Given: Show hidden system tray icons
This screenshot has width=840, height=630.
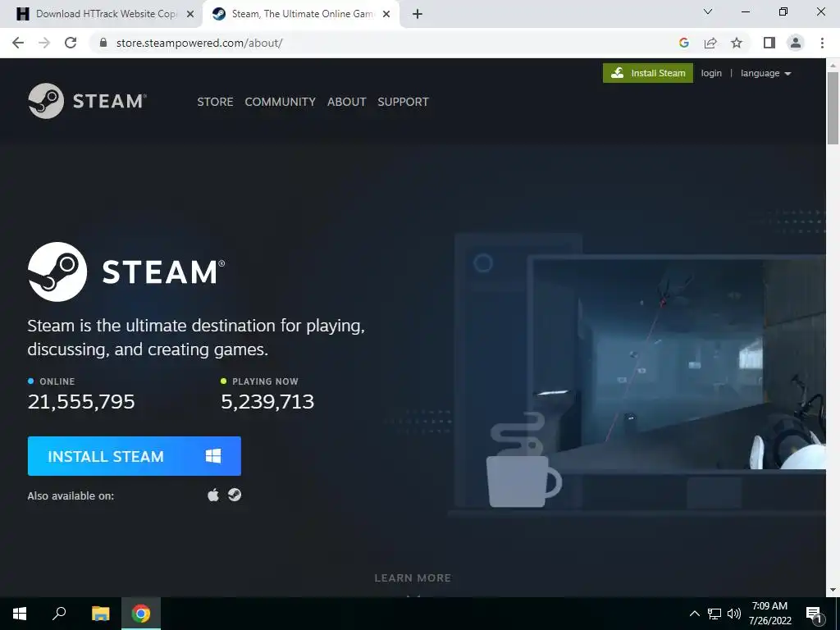Looking at the screenshot, I should tap(694, 614).
